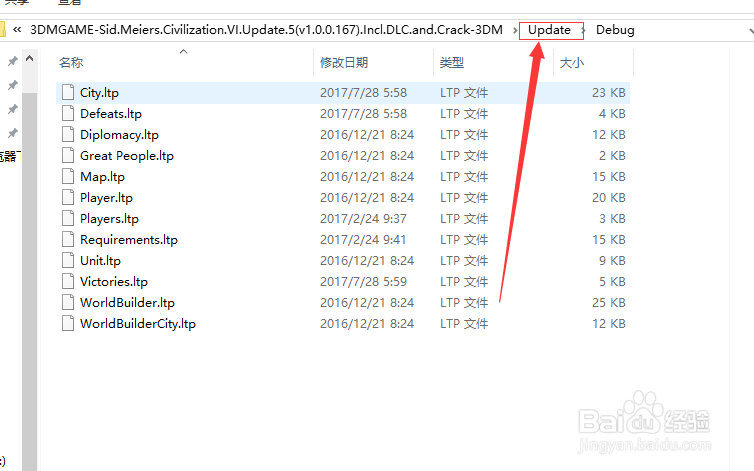Select the file name Map.ltp
This screenshot has height=471, width=754.
pyautogui.click(x=102, y=177)
